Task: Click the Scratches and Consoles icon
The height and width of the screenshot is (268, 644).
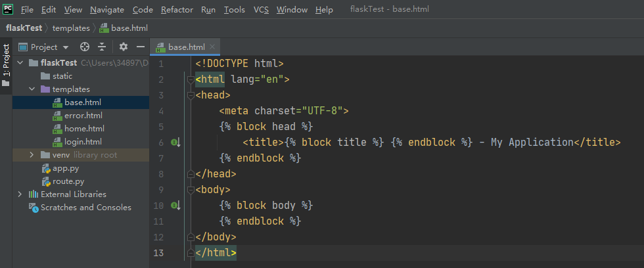Action: tap(34, 208)
